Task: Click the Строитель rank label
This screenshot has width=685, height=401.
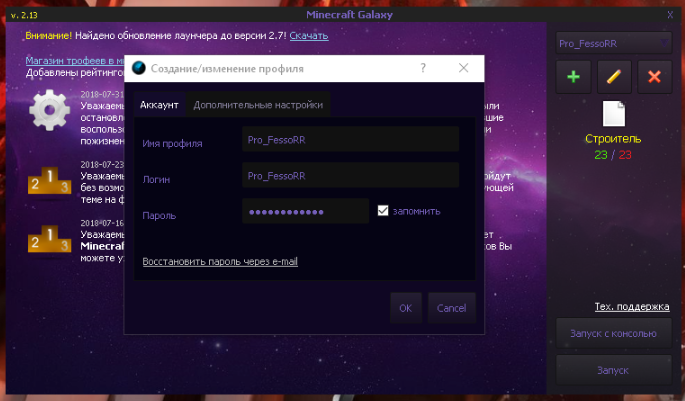Action: pos(613,139)
